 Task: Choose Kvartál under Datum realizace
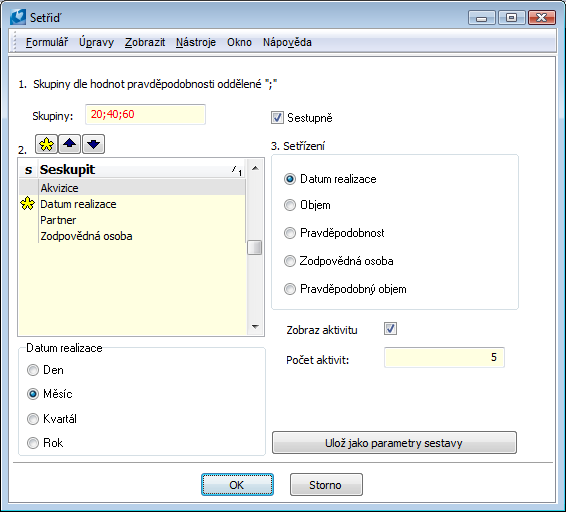coord(33,419)
